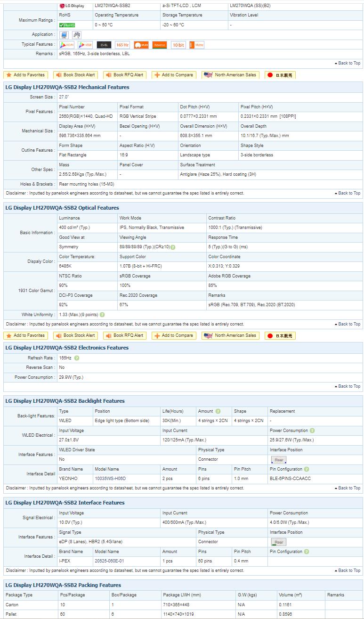Click the Packing Features section heading
This screenshot has height=619, width=364.
tap(63, 585)
